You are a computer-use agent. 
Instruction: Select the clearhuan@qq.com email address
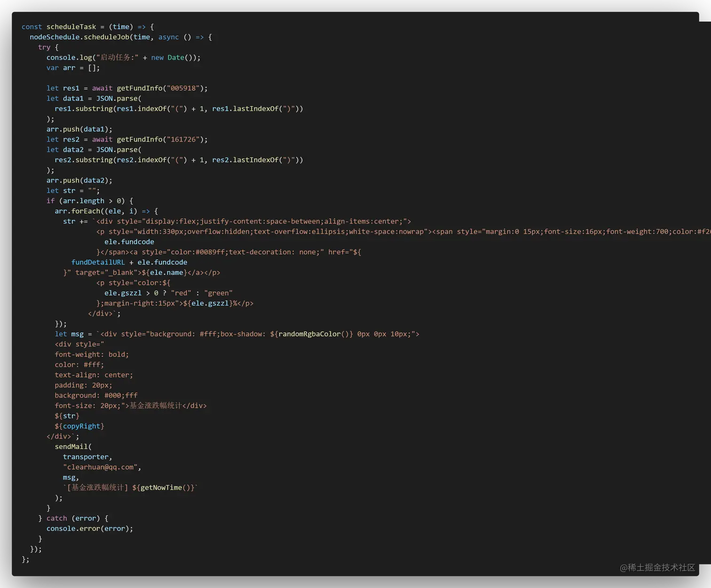pos(101,467)
